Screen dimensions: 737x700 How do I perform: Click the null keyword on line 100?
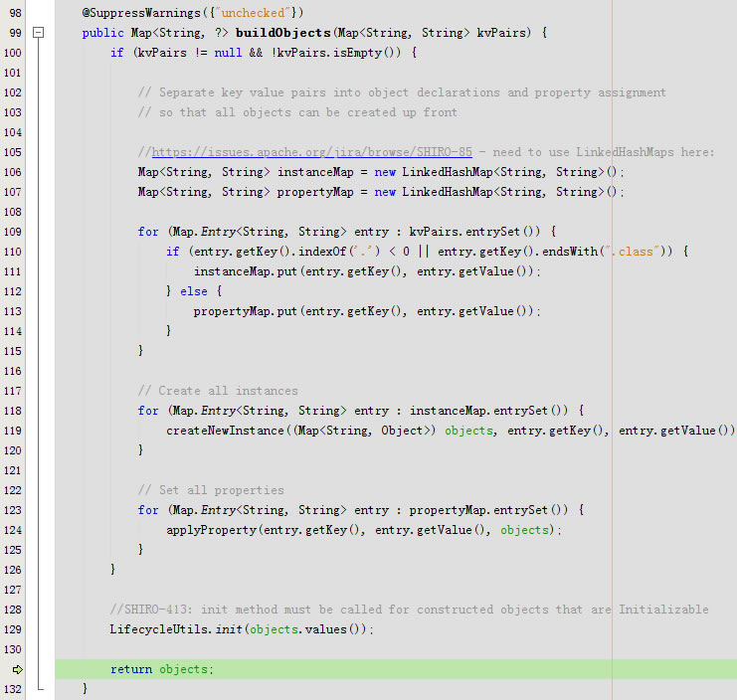(x=228, y=53)
